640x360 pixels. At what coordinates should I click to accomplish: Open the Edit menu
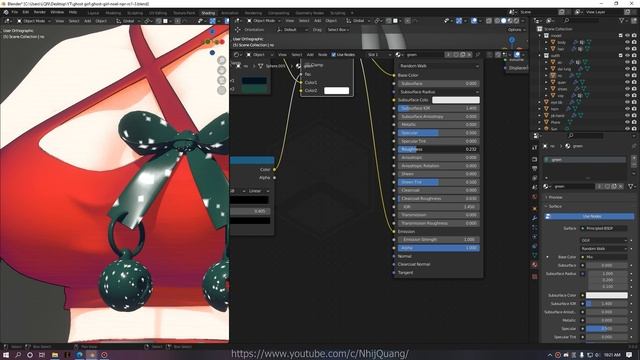coord(26,12)
